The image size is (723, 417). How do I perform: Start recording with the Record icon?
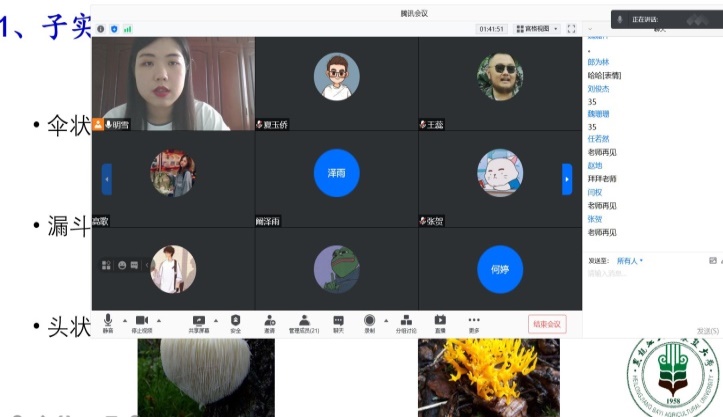(369, 321)
